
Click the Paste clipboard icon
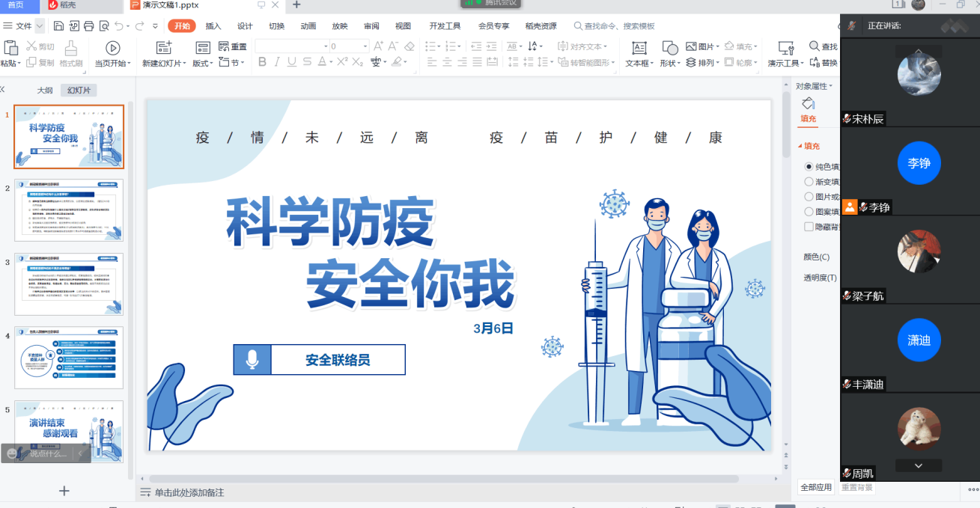coord(10,49)
